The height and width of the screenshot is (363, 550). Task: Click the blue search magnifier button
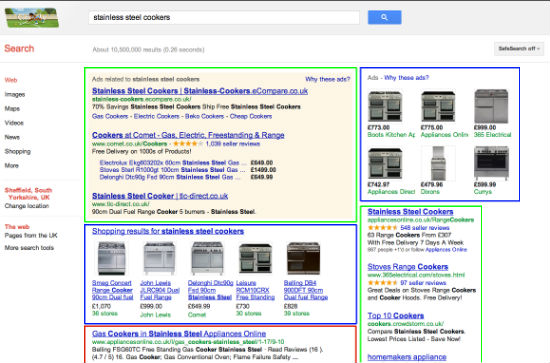(x=384, y=17)
